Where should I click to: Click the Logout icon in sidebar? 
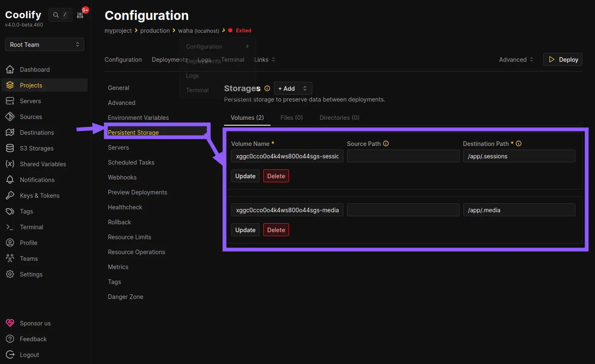coord(10,355)
